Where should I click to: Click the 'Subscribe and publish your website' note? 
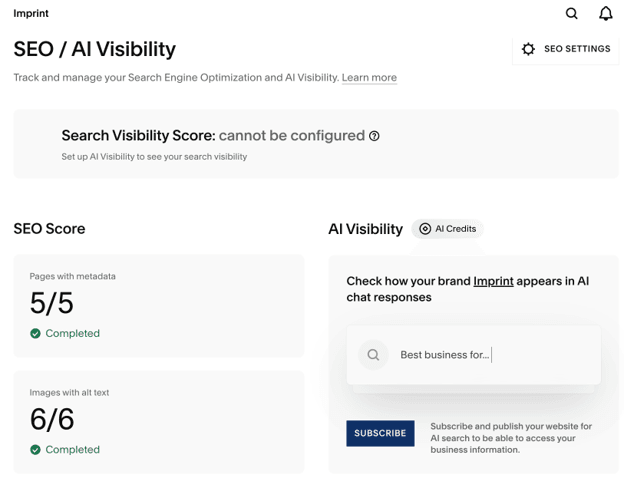(x=511, y=438)
